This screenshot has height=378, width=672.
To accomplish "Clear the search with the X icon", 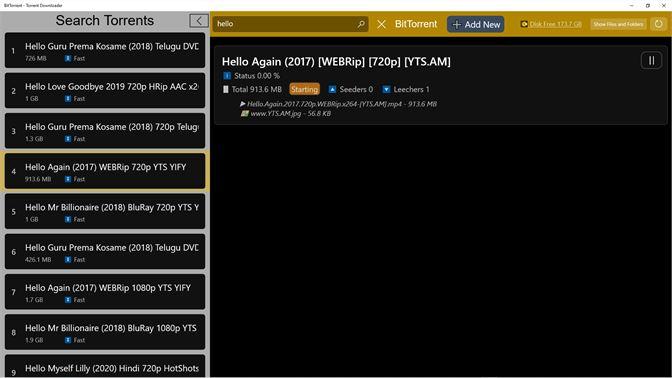I will coord(381,24).
